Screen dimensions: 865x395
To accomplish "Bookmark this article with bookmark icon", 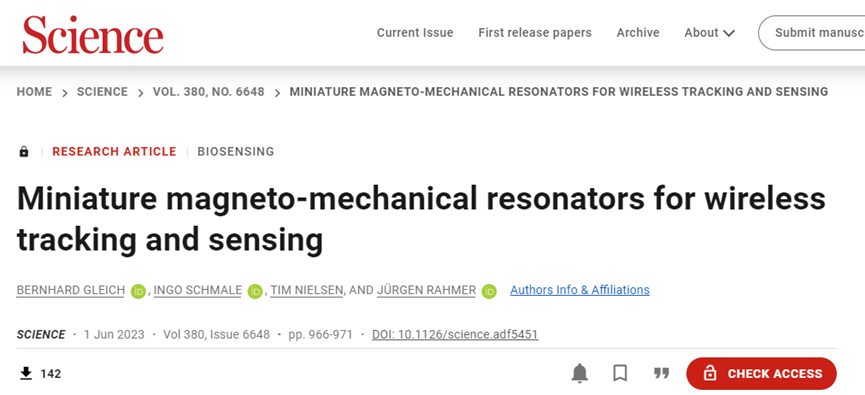I will click(620, 373).
